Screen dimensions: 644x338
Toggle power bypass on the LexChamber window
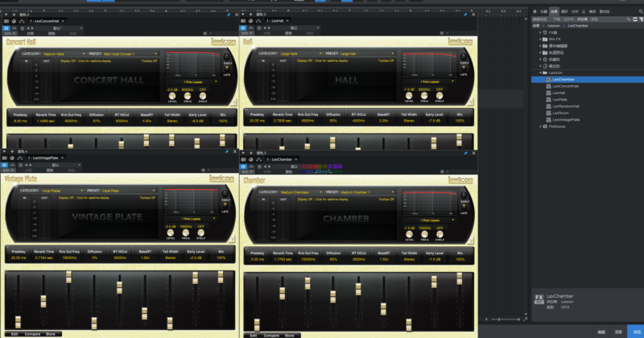[x=243, y=167]
